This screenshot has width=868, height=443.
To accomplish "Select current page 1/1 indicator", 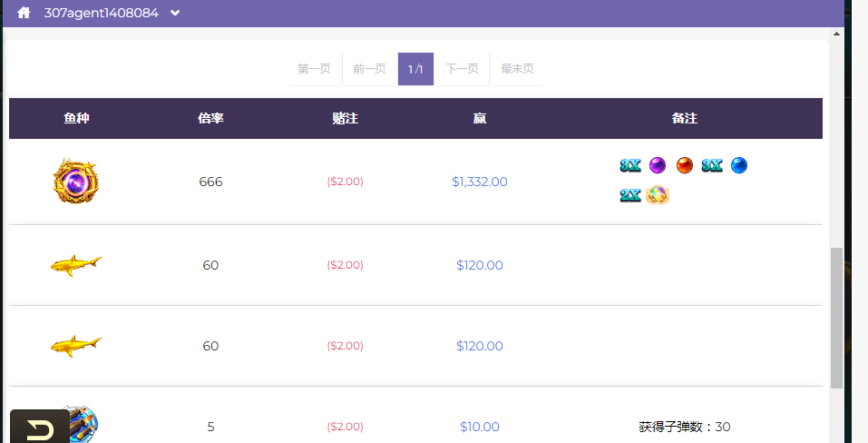I will click(415, 69).
